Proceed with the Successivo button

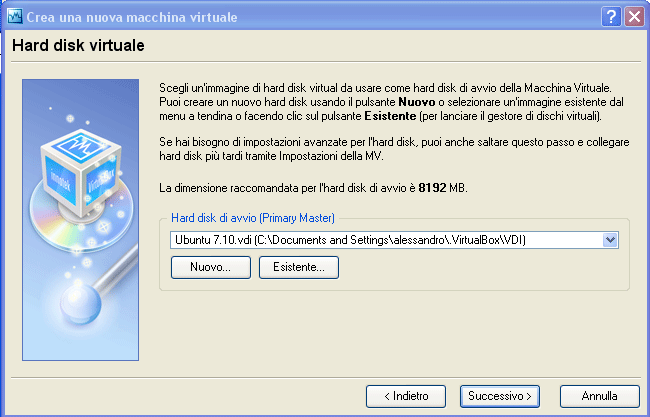click(500, 396)
